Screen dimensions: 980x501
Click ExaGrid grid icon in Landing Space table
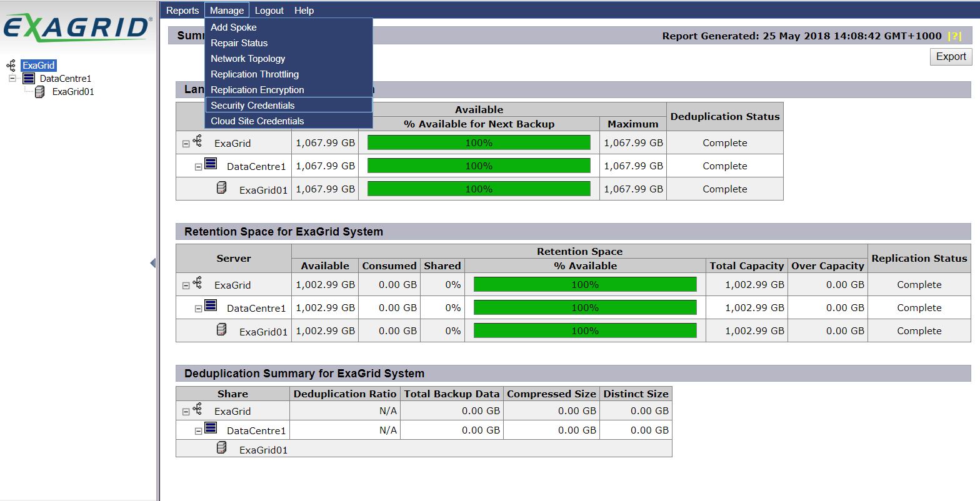(197, 141)
